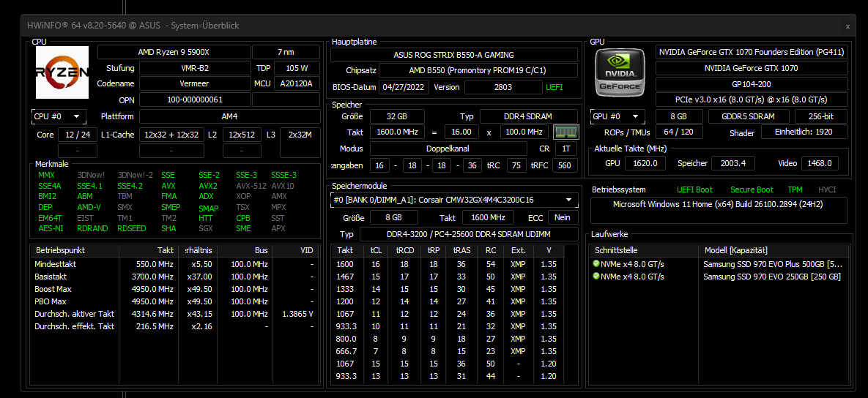Click the 12x512 L2 cache value
This screenshot has width=868, height=398.
click(x=242, y=135)
